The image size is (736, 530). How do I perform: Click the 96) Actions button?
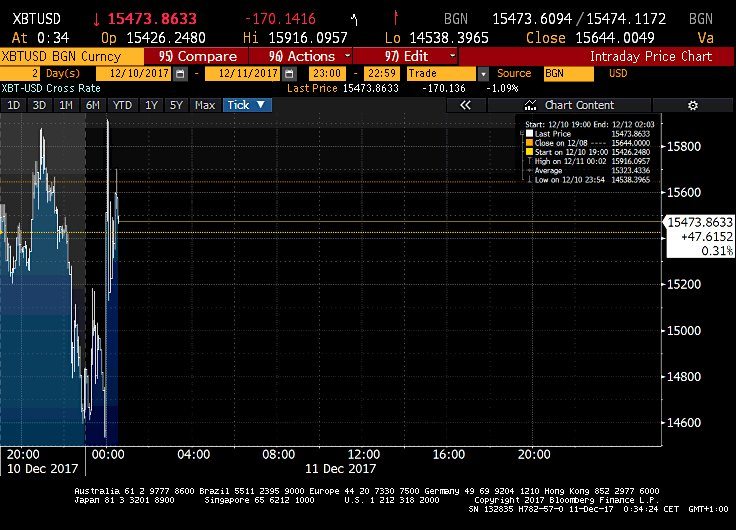point(300,56)
